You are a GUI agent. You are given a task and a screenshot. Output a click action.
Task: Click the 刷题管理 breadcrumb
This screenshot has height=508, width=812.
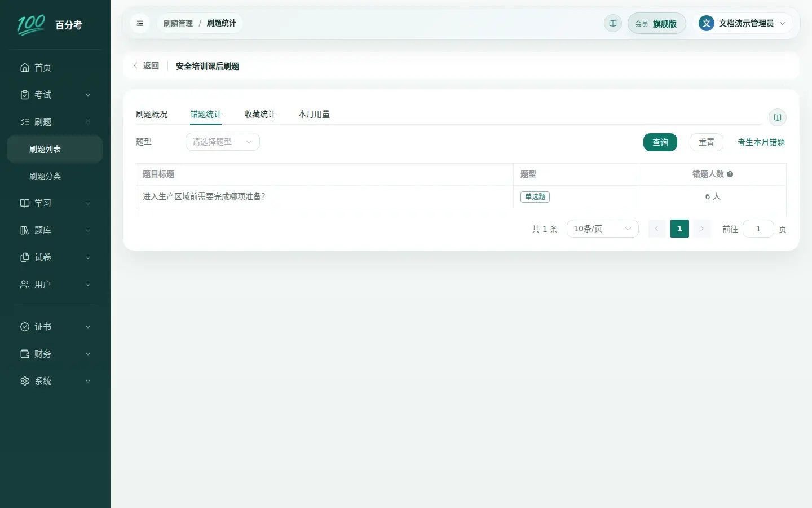(x=178, y=23)
